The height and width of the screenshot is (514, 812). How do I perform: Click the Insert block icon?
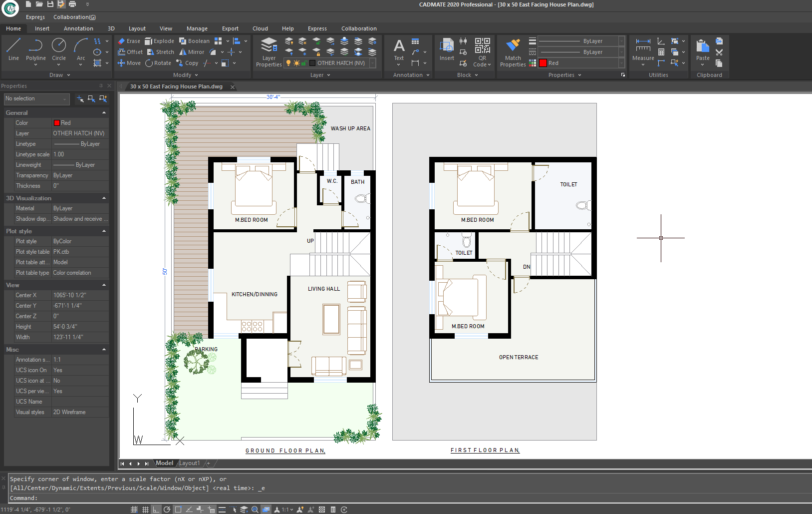point(447,49)
